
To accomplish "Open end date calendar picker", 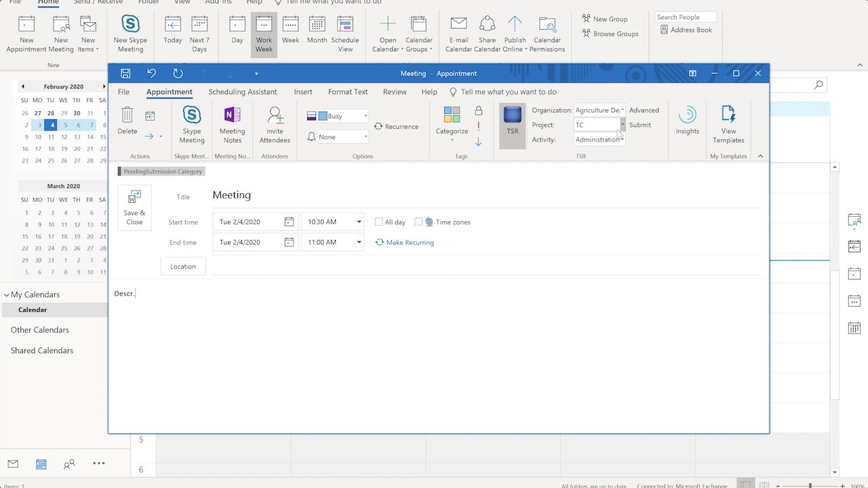I will [289, 243].
